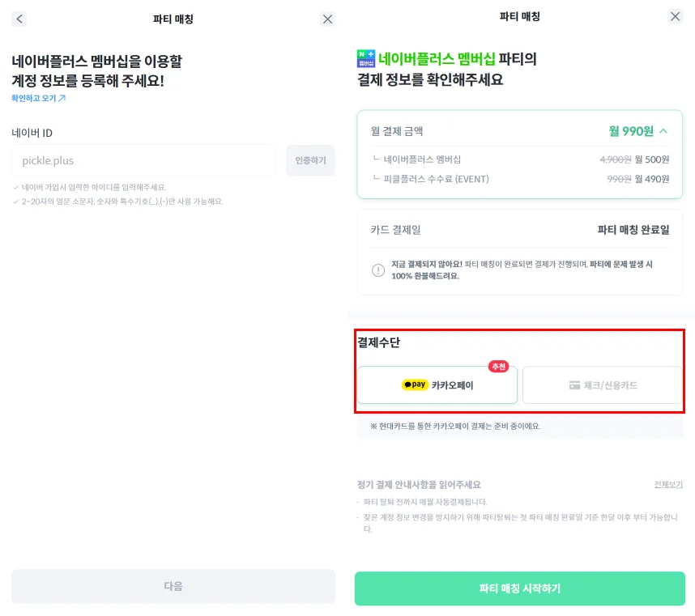Select 카카오페이 payment method

pos(437,385)
